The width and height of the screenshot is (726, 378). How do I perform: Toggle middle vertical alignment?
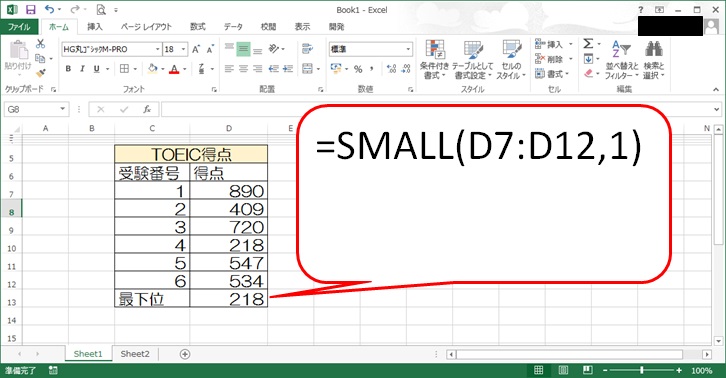click(x=244, y=49)
